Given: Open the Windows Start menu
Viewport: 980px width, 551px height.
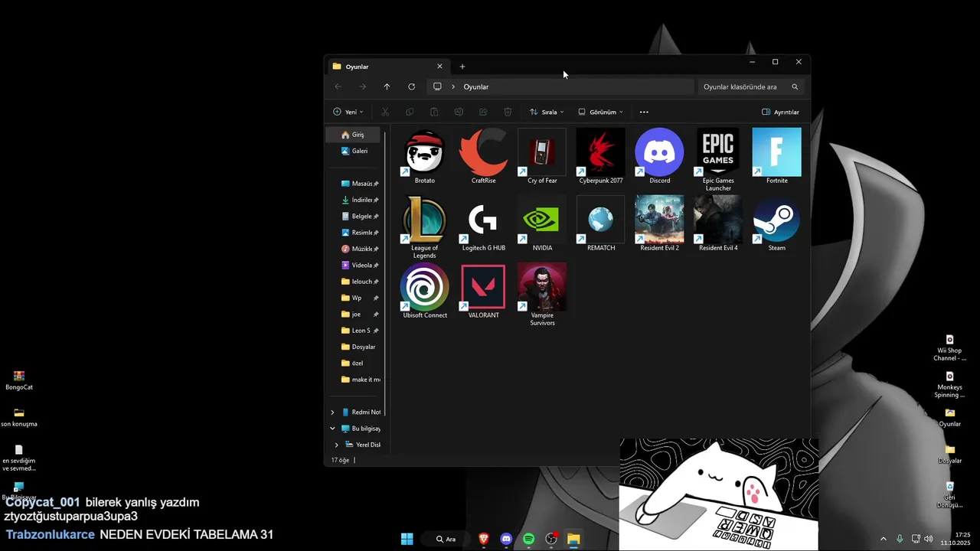Looking at the screenshot, I should click(407, 539).
